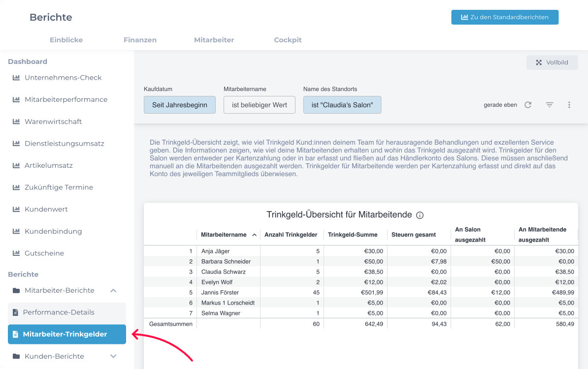Select the Selma Wagner row name
Image resolution: width=588 pixels, height=369 pixels.
[x=221, y=313]
